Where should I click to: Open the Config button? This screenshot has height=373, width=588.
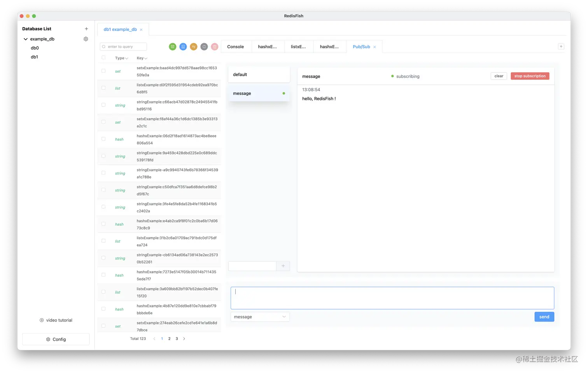pos(56,339)
